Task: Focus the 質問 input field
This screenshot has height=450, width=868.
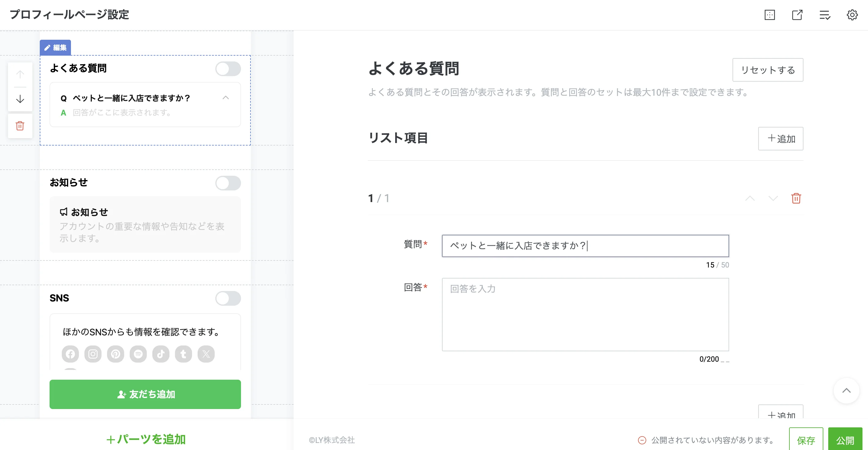Action: tap(585, 246)
